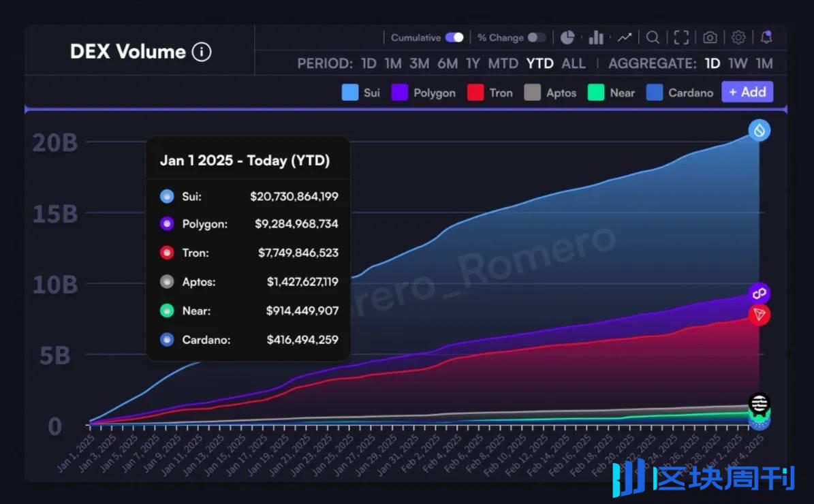Screen dimensions: 814x504
Task: Toggle Sui series via legend label
Action: 372,93
